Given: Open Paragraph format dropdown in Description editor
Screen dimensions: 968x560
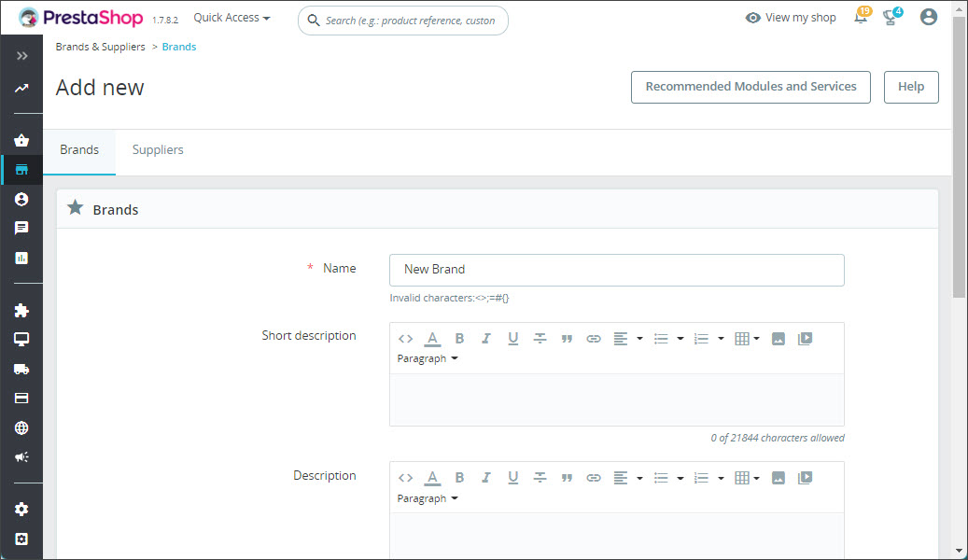Looking at the screenshot, I should pos(428,498).
